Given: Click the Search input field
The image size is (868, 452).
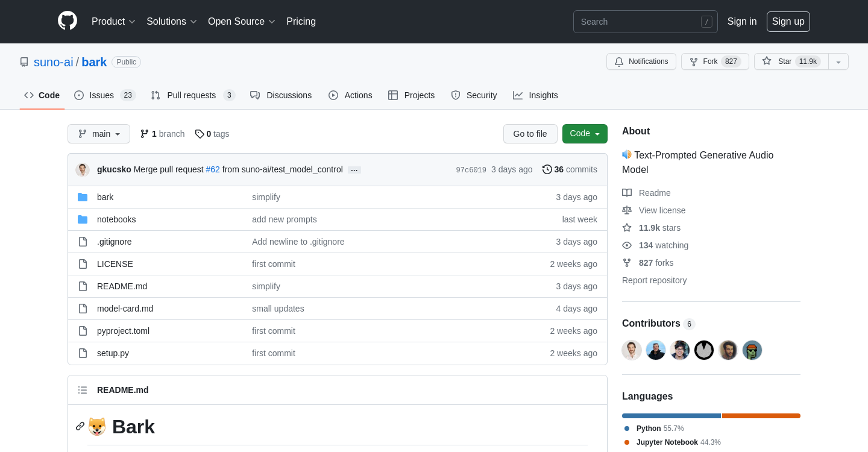Looking at the screenshot, I should tap(646, 22).
